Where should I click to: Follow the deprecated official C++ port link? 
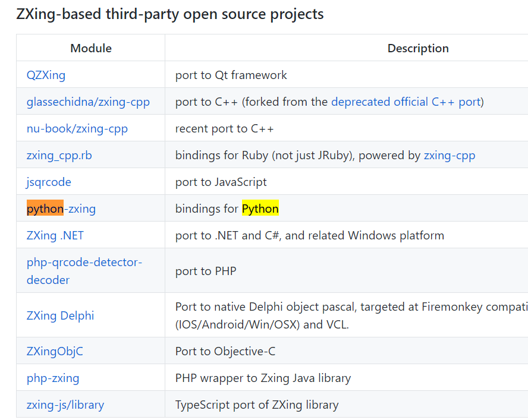[406, 102]
